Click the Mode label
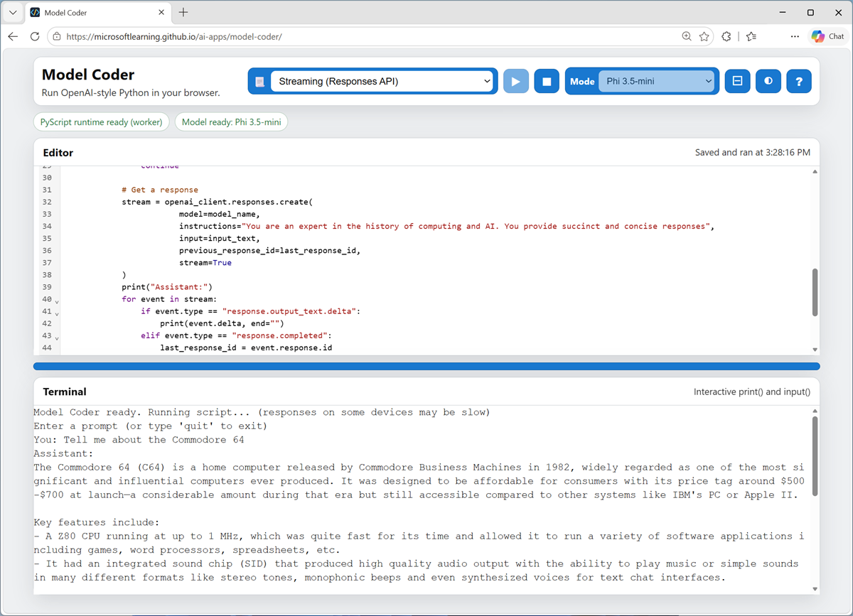 coord(582,82)
